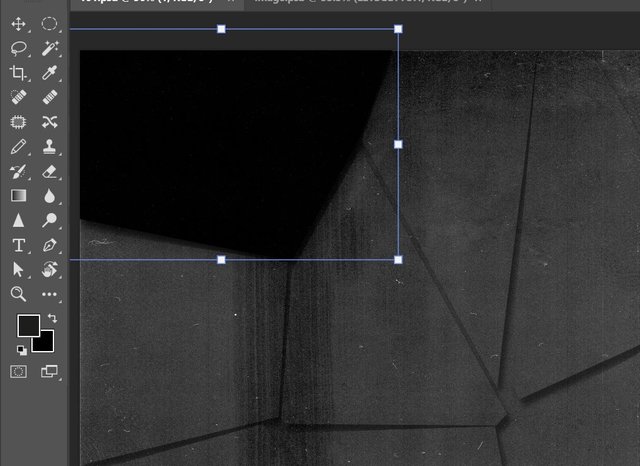
Task: Open the Edit Toolbar three-dots menu
Action: point(49,294)
